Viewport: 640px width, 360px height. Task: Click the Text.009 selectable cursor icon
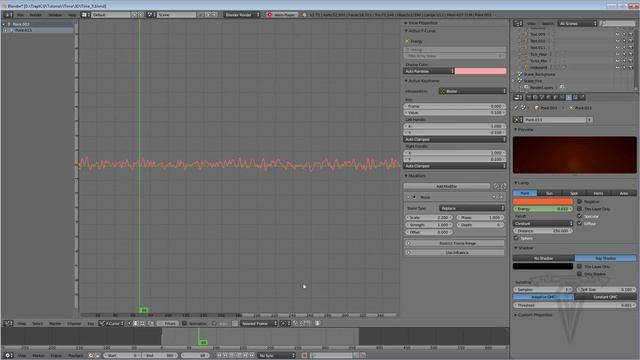[624, 34]
